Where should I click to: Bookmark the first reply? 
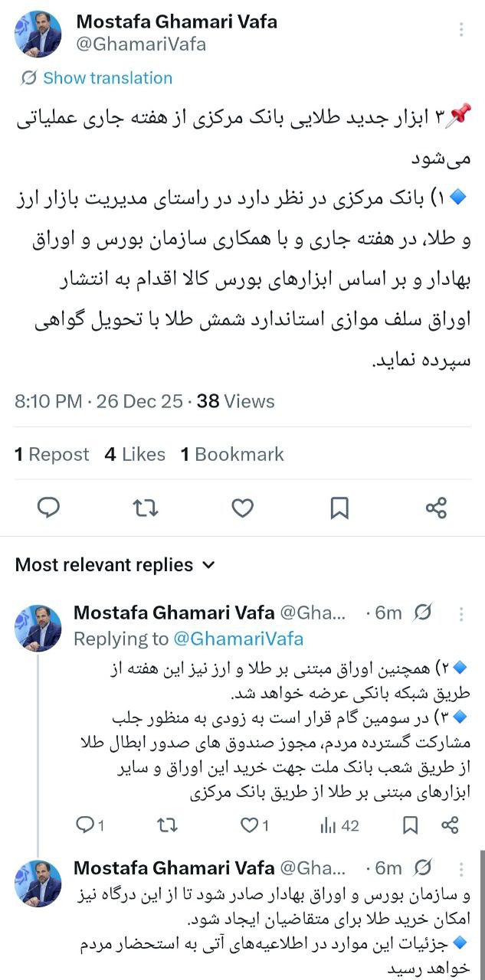pos(411,825)
